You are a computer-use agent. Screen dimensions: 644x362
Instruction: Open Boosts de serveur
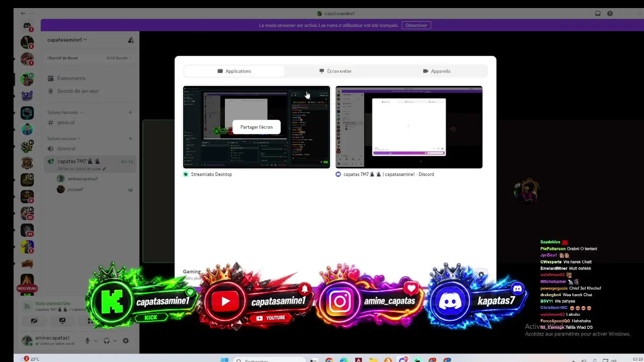(90, 91)
